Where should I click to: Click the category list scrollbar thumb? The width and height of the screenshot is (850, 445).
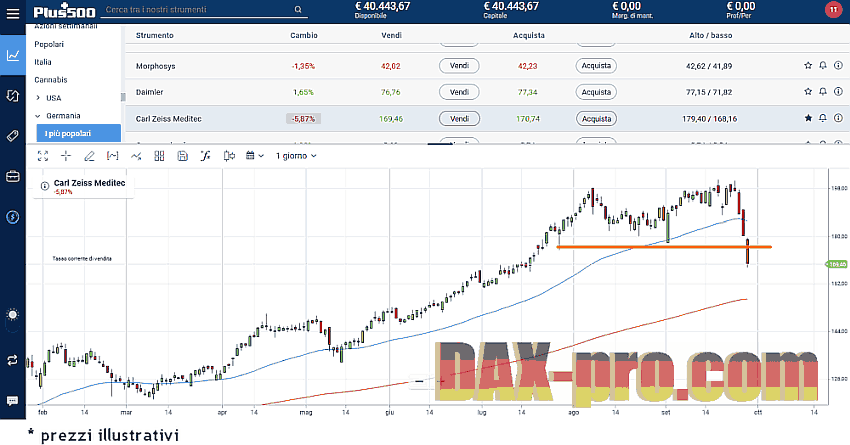click(x=123, y=97)
